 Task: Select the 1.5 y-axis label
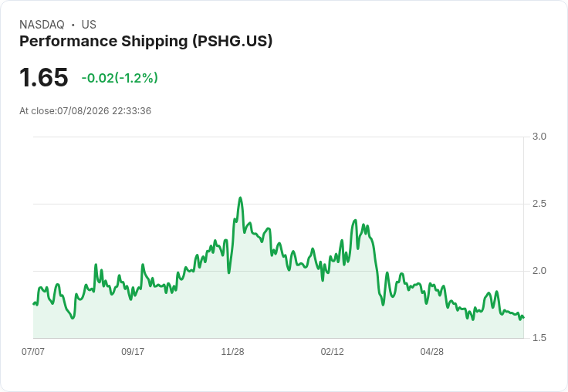pos(539,338)
